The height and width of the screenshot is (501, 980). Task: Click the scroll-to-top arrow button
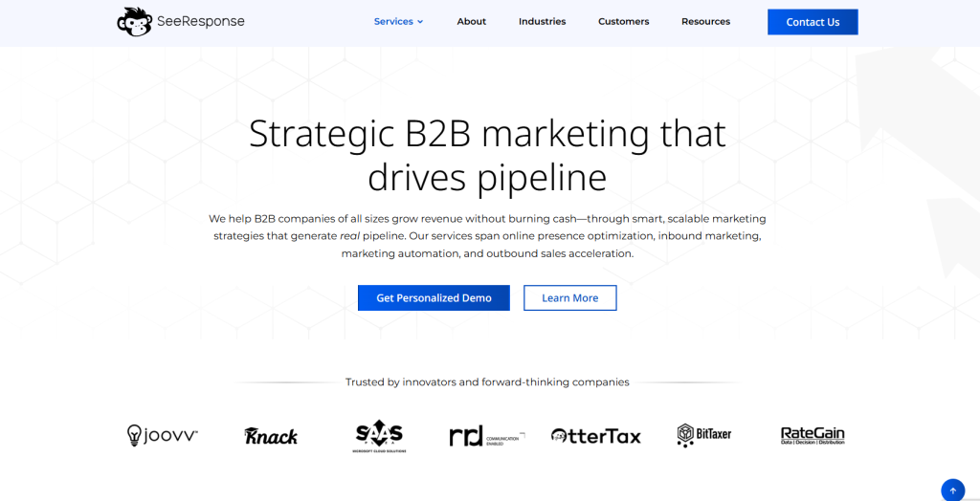[x=952, y=490]
